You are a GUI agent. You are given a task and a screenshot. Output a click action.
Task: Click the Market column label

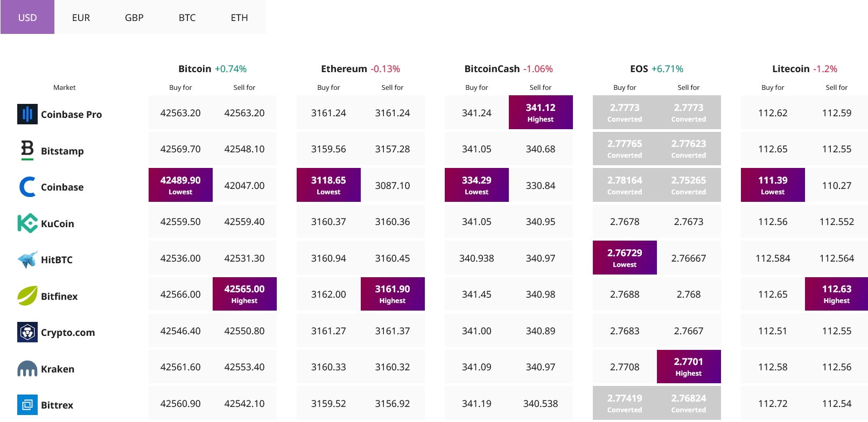click(64, 87)
